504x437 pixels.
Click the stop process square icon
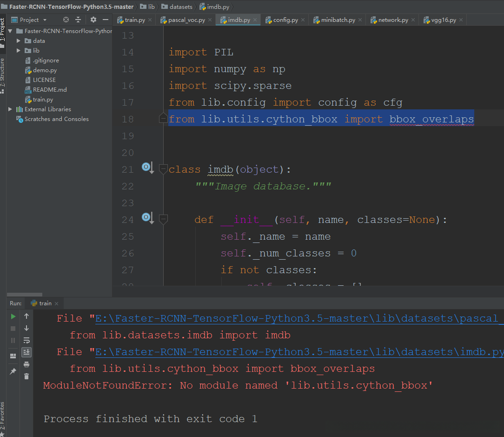[x=13, y=329]
